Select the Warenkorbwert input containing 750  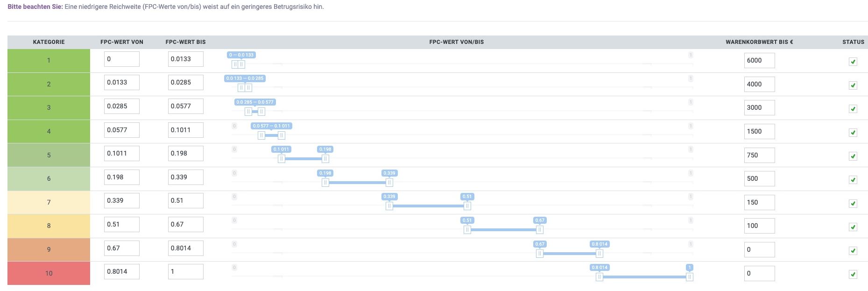pos(760,155)
